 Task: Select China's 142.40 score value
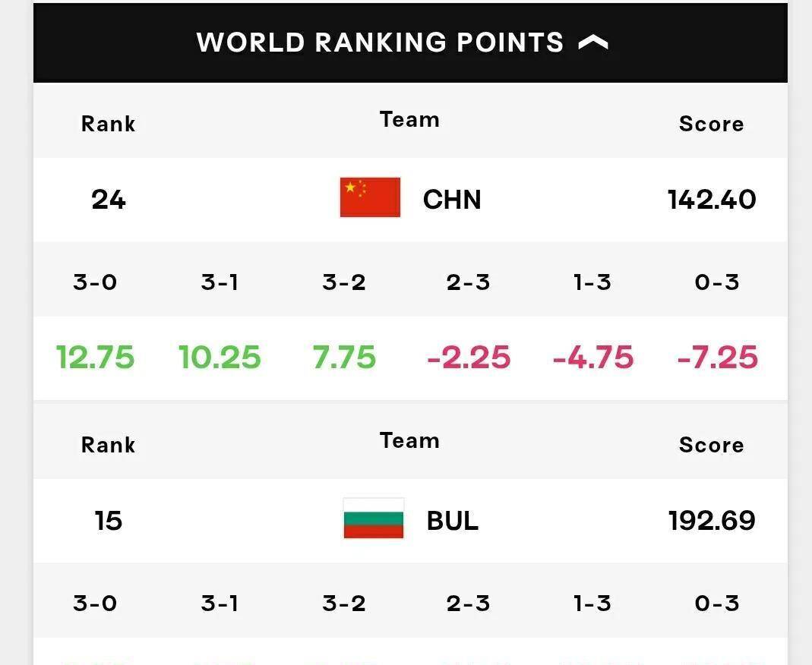712,200
